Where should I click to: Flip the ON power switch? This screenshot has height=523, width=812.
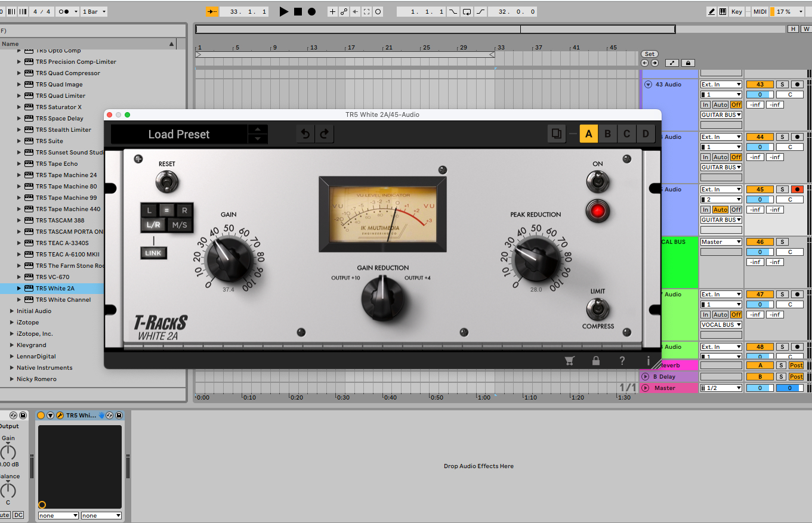pos(598,181)
